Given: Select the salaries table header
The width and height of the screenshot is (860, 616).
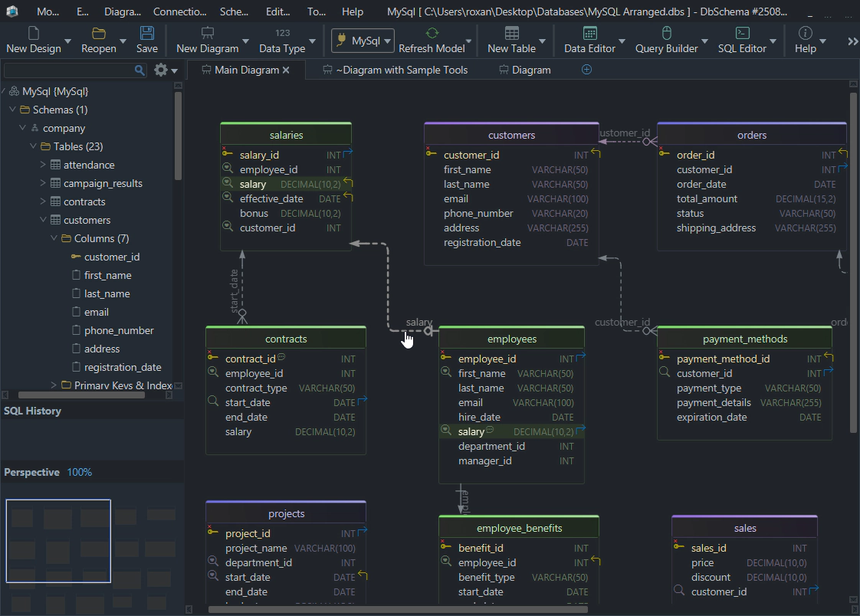Looking at the screenshot, I should coord(286,135).
